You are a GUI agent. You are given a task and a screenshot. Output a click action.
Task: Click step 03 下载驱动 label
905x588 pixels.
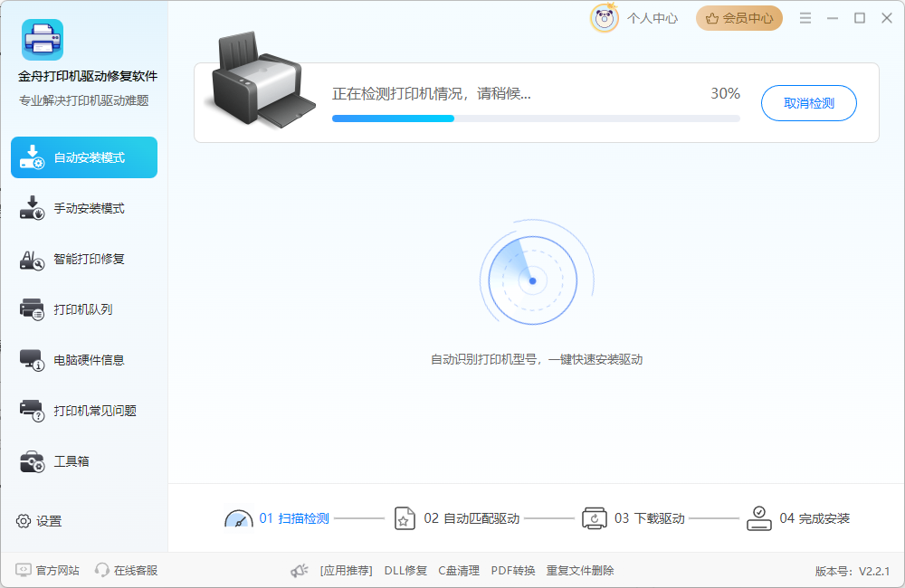click(x=649, y=518)
